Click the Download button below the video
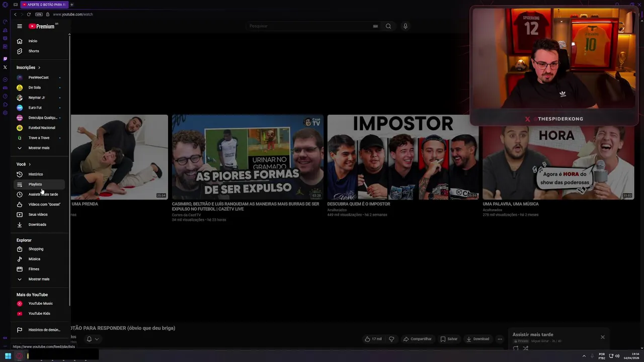644x362 pixels. (477, 339)
